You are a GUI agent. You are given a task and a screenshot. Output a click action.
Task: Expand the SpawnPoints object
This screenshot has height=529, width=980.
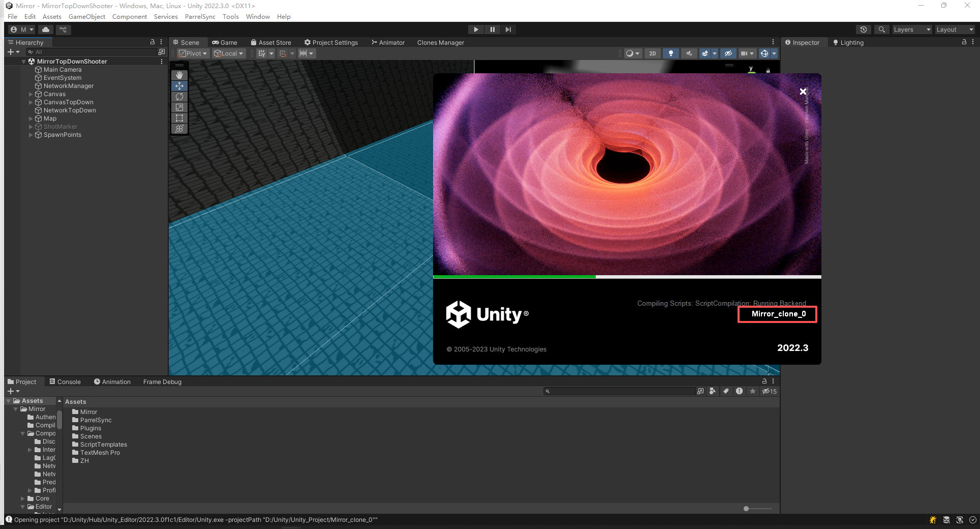(30, 135)
